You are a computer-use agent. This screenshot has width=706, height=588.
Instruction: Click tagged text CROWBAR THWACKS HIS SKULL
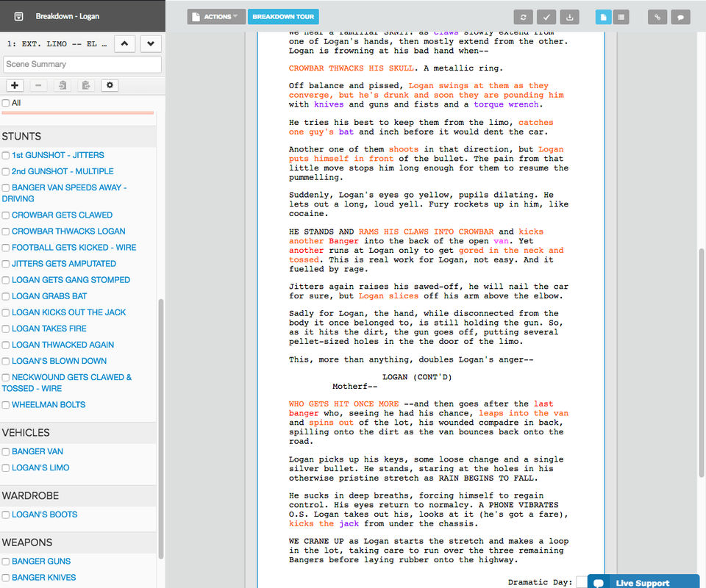coord(352,68)
